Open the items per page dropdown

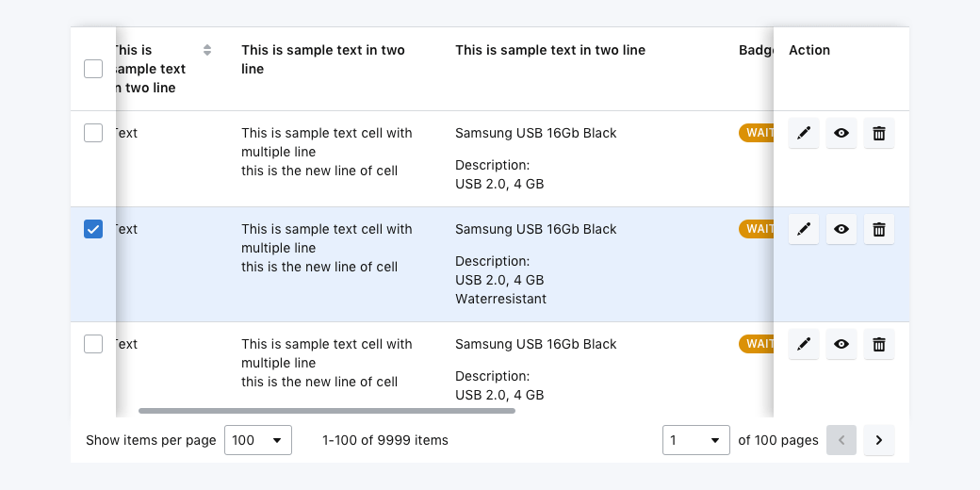pos(257,440)
